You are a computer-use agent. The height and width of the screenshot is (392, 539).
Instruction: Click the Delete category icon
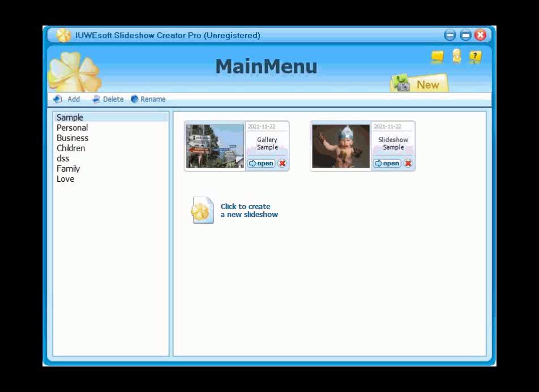click(x=96, y=99)
